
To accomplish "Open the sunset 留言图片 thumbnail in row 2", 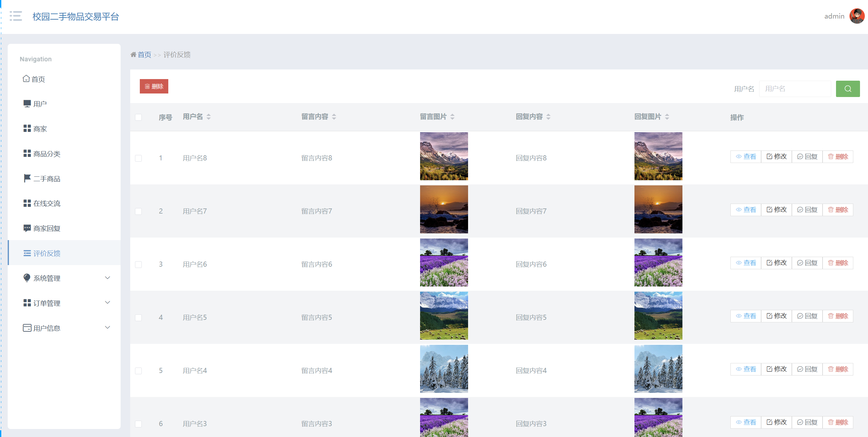I will (444, 209).
